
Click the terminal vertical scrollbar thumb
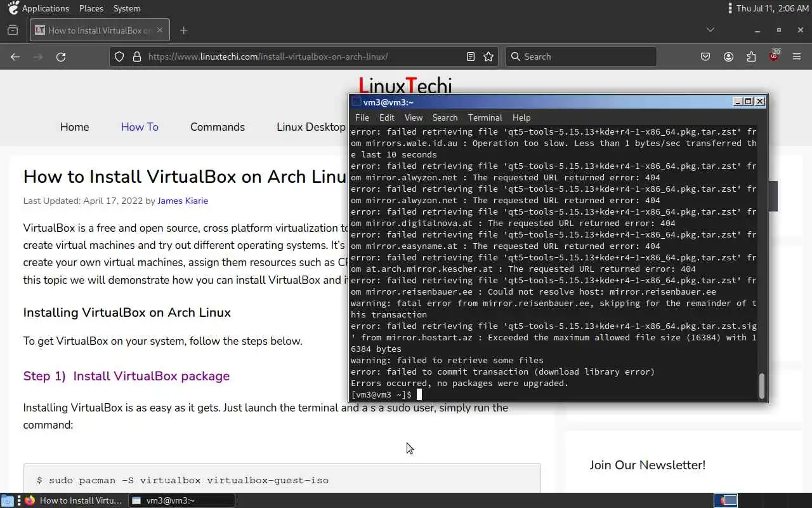[762, 385]
